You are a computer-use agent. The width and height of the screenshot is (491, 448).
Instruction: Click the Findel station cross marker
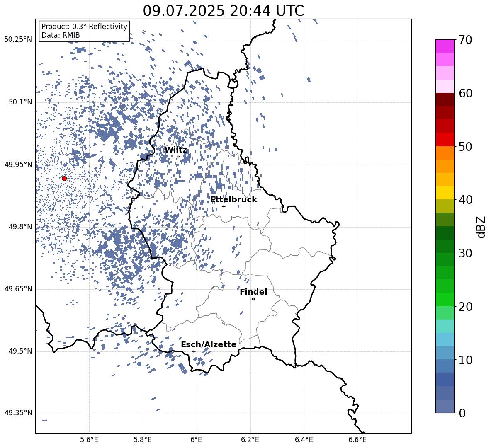(x=253, y=299)
